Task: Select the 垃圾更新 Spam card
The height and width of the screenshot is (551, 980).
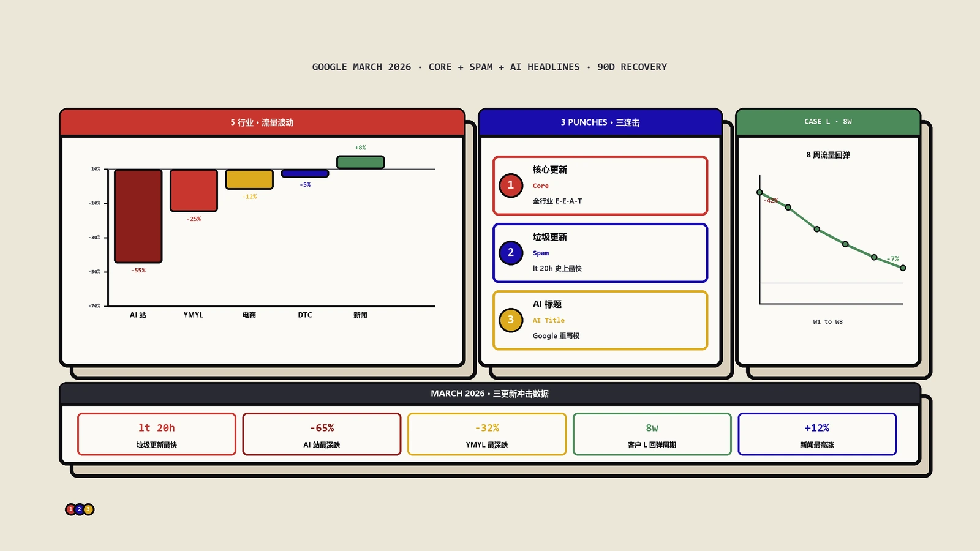Action: (600, 253)
